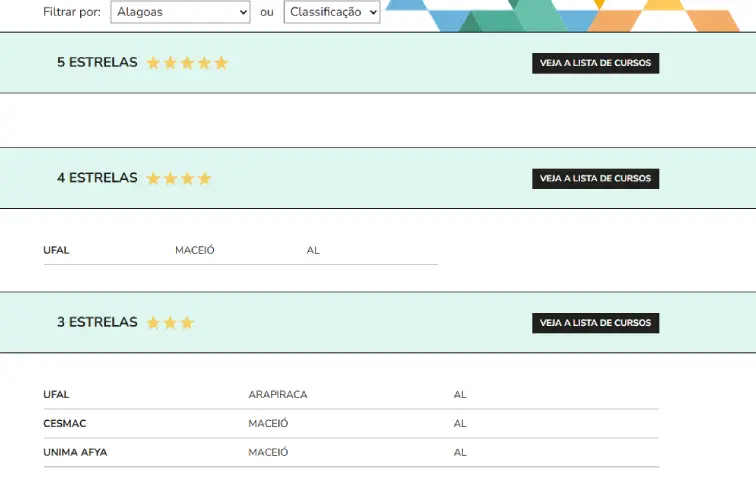Open the Alagoas state filter dropdown
This screenshot has height=480, width=756.
click(x=179, y=12)
